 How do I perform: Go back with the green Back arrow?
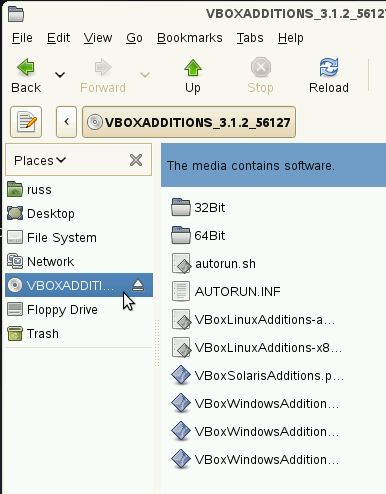26,76
